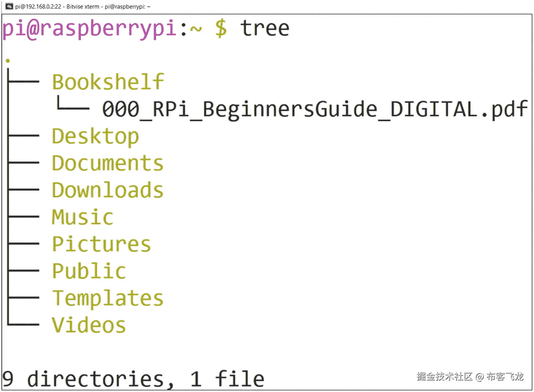This screenshot has width=534, height=392.
Task: Click the tree command in the prompt line
Action: (265, 28)
